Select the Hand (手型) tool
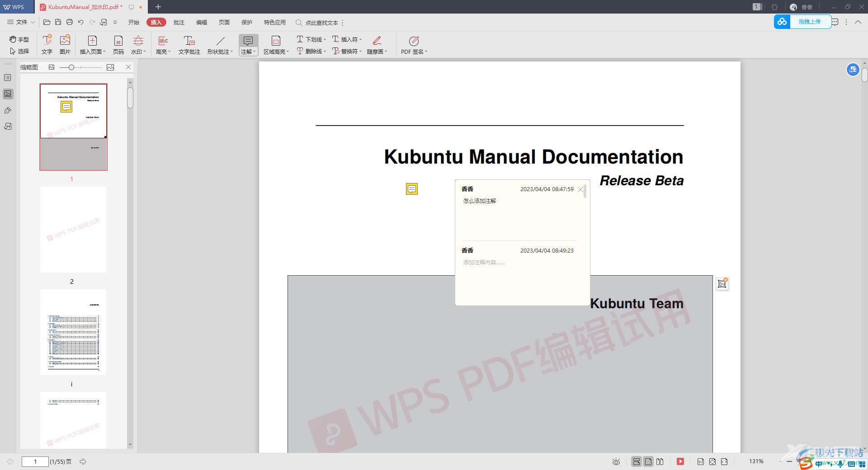The width and height of the screenshot is (868, 470). click(x=19, y=39)
